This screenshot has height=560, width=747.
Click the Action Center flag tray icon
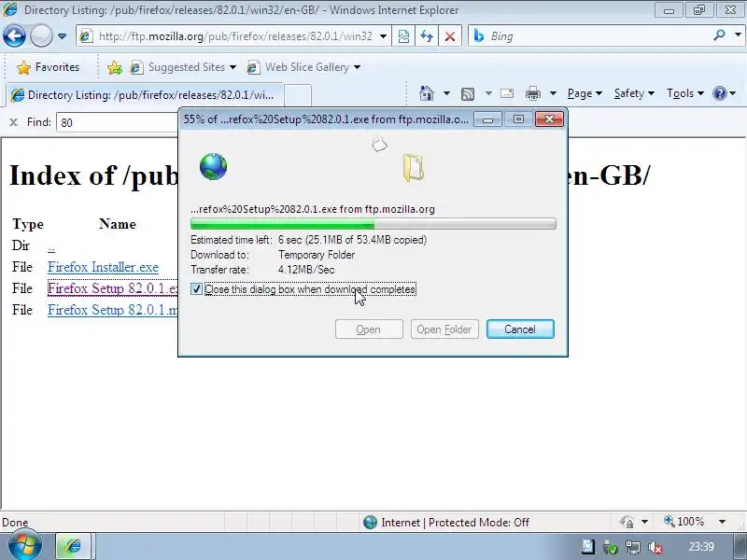click(x=588, y=547)
